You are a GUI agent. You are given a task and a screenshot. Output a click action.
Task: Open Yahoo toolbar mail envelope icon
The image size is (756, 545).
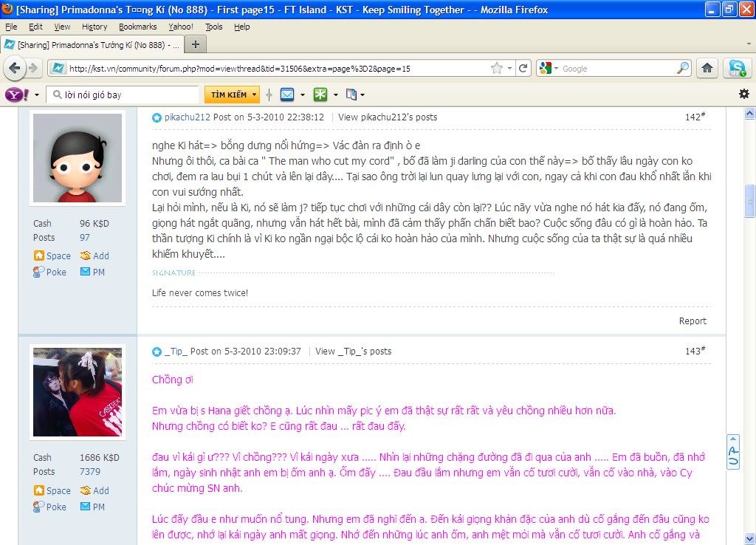(x=287, y=95)
